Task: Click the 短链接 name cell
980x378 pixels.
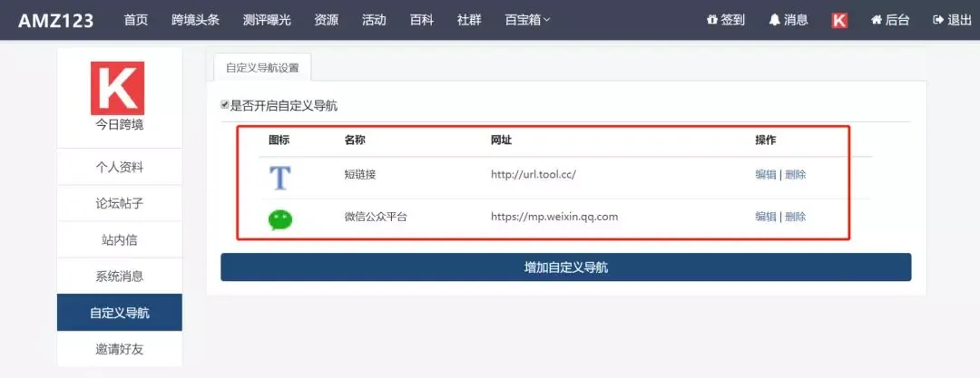Action: 360,175
